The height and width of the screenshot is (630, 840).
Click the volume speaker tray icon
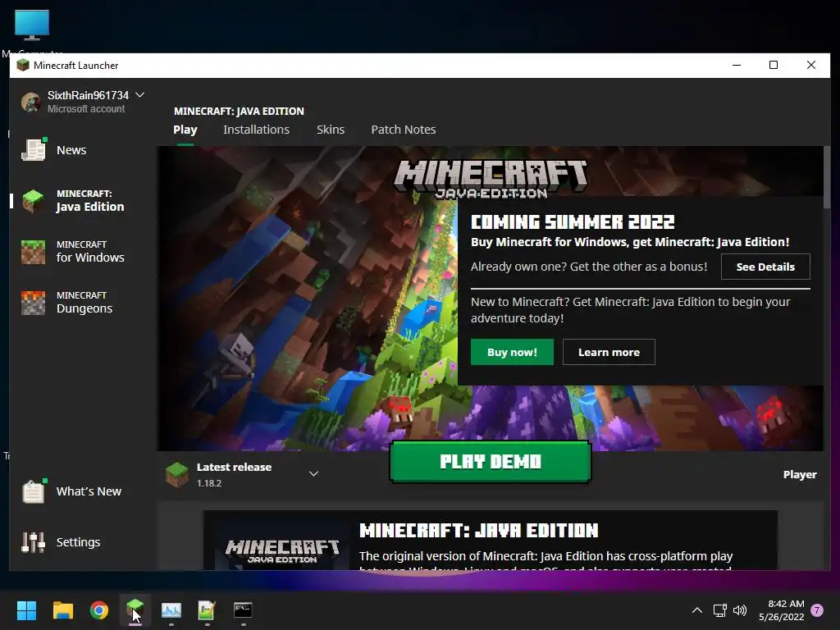740,610
